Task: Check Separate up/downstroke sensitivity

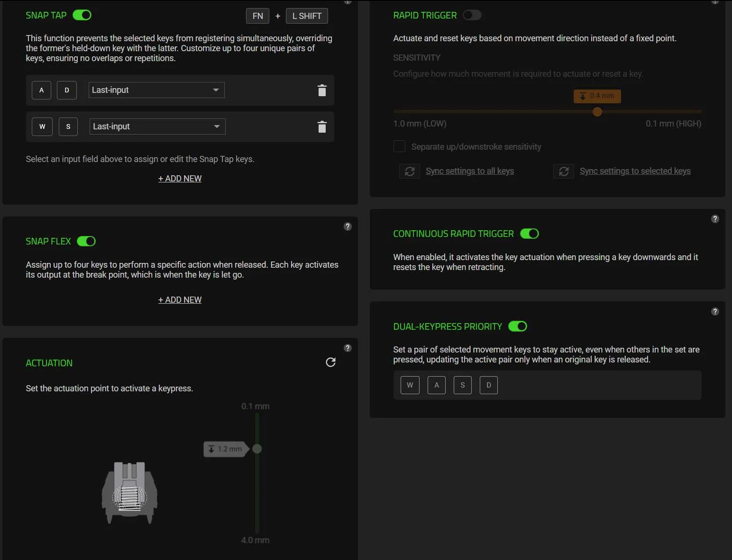Action: pos(399,146)
